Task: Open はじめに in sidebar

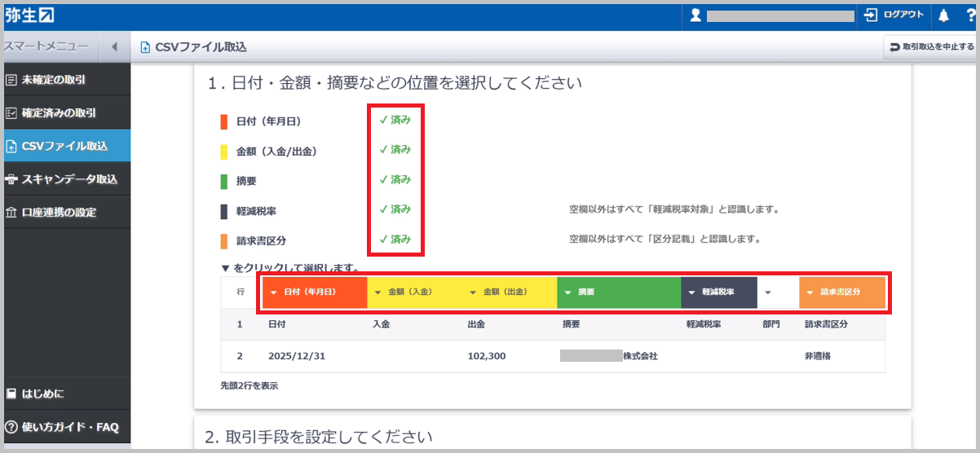Action: [65, 394]
